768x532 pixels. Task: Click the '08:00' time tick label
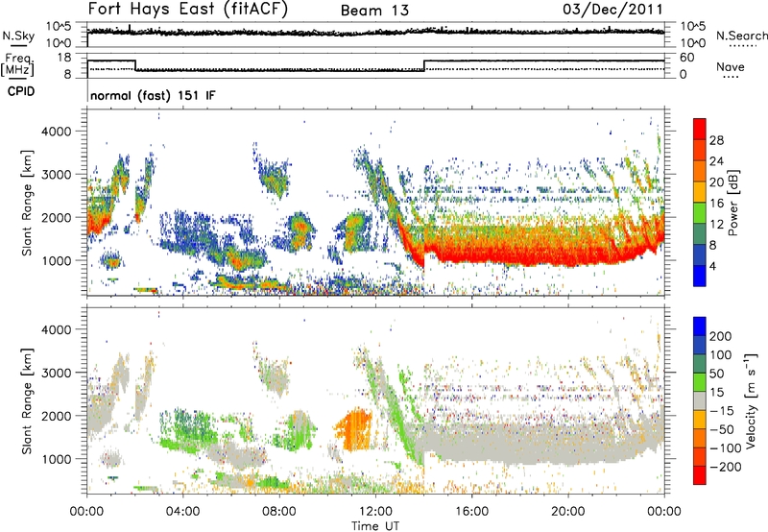coord(278,512)
